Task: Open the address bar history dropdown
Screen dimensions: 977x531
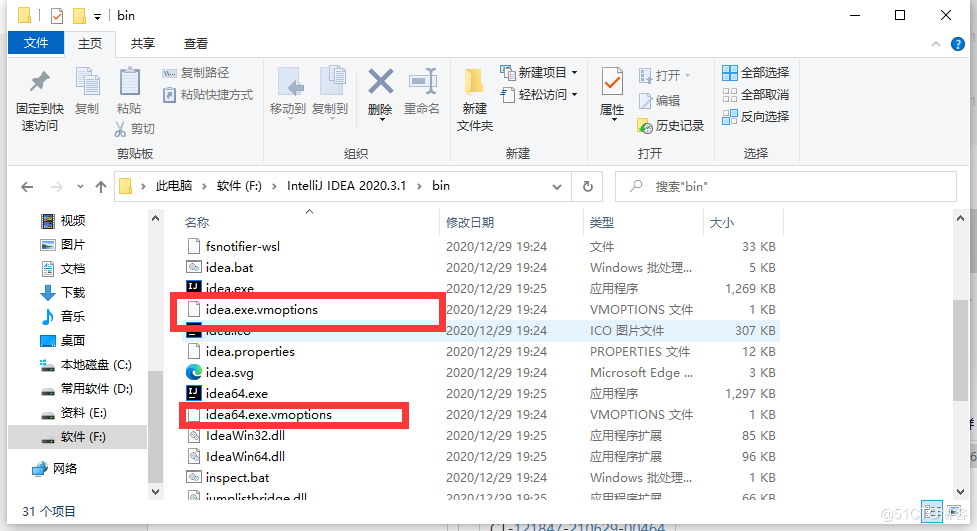Action: (557, 186)
